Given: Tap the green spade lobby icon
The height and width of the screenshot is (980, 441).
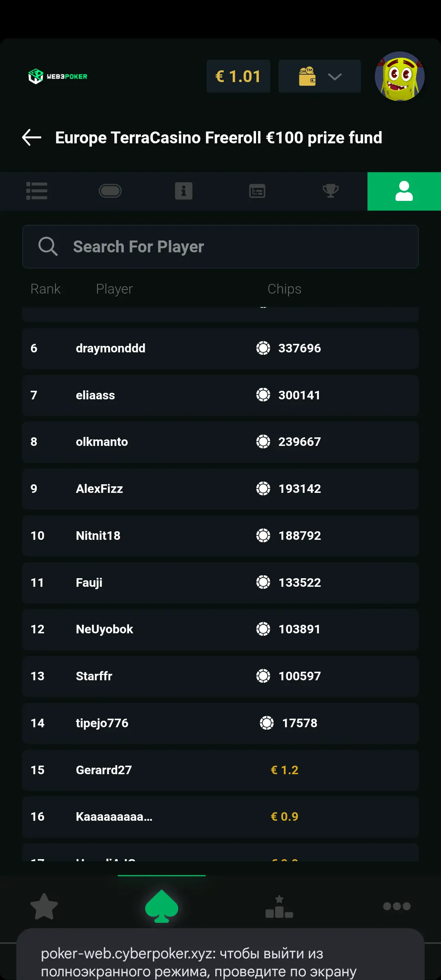Looking at the screenshot, I should click(x=162, y=906).
